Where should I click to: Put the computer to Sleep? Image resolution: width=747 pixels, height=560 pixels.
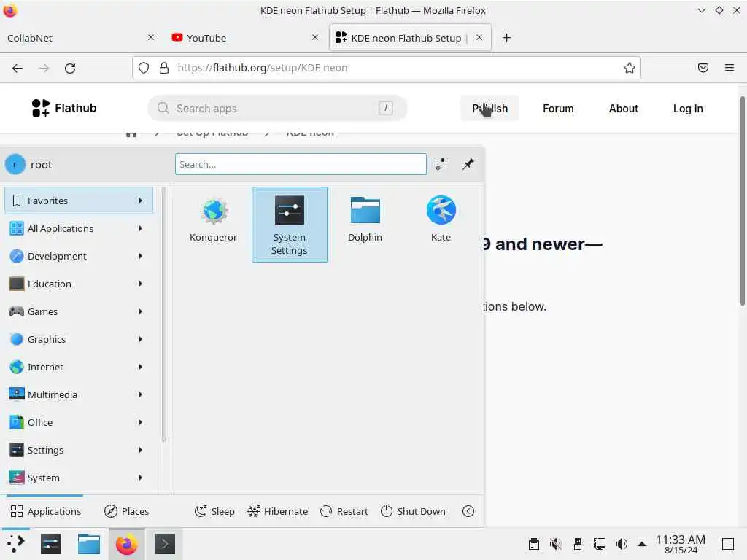point(214,511)
